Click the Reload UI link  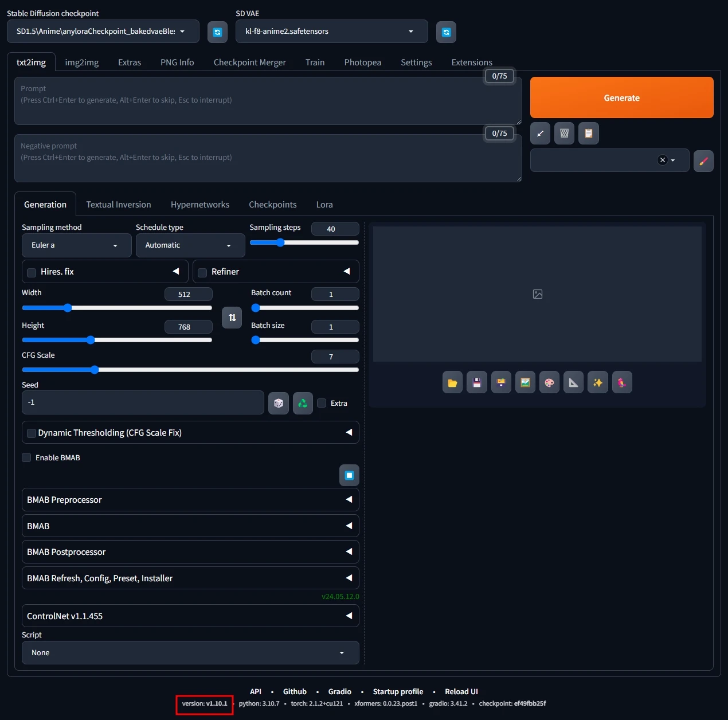click(x=461, y=691)
